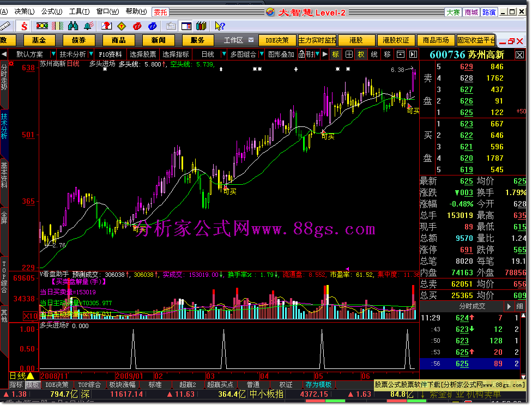The image size is (532, 406).
Task: Click the trade list scroll-up arrow
Action: (x=523, y=316)
